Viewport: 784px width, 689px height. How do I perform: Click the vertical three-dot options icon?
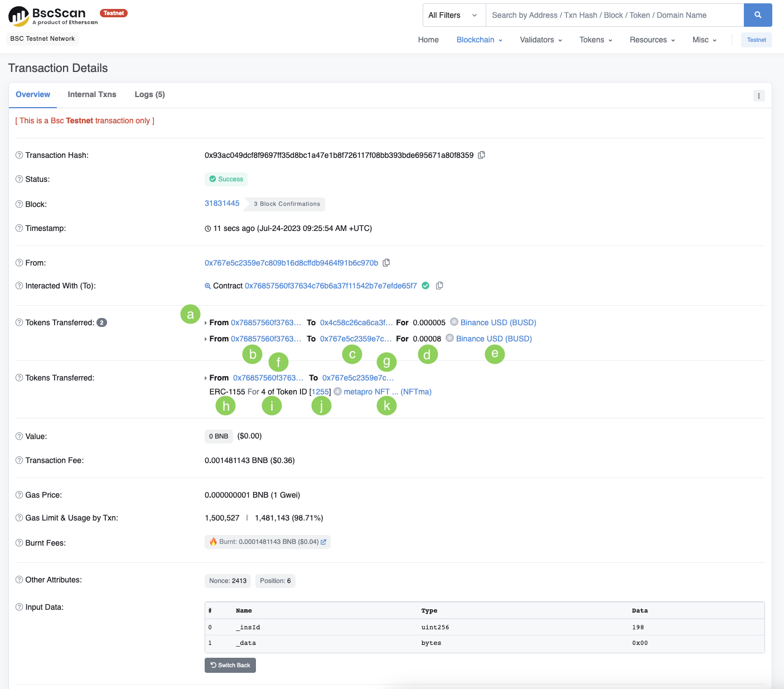pos(758,96)
